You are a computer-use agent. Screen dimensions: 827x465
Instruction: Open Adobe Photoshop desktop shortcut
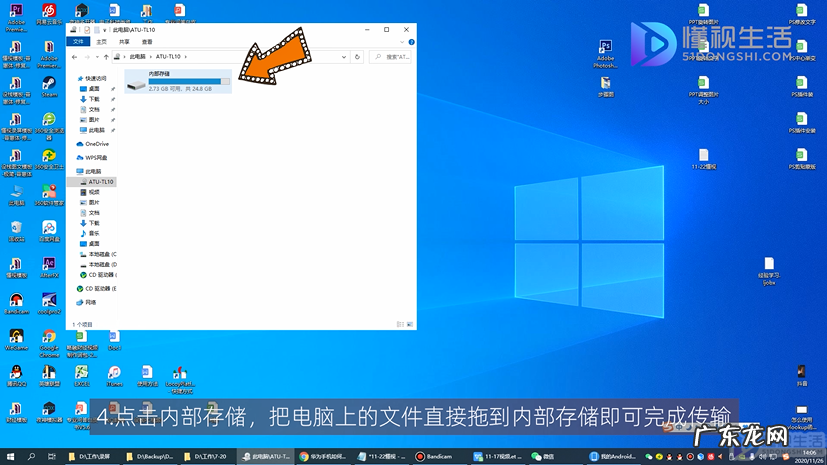tap(605, 54)
